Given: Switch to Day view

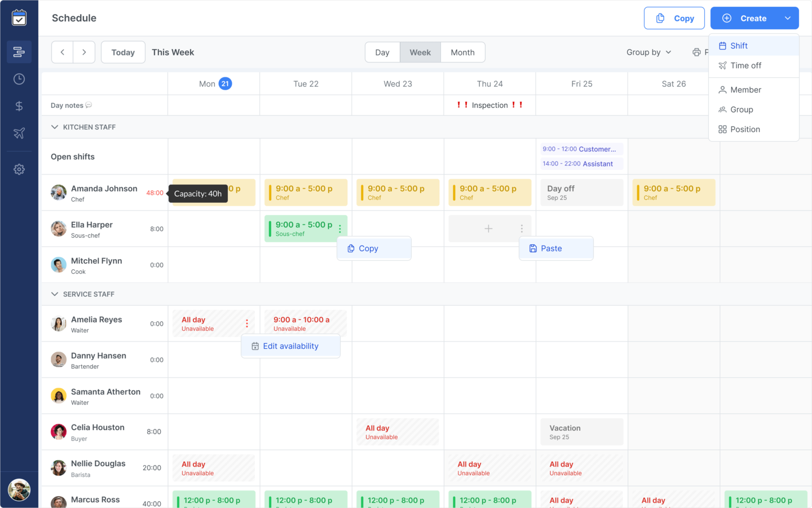Looking at the screenshot, I should point(382,52).
